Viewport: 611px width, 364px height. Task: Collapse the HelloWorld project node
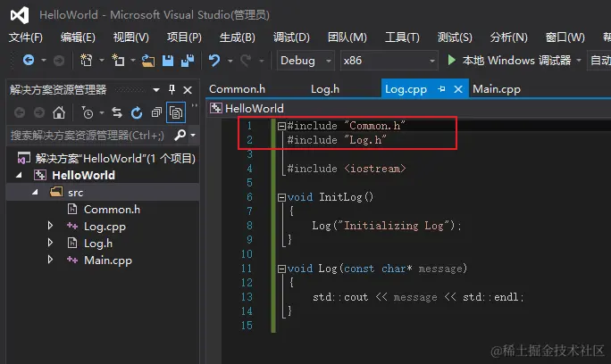(19, 175)
